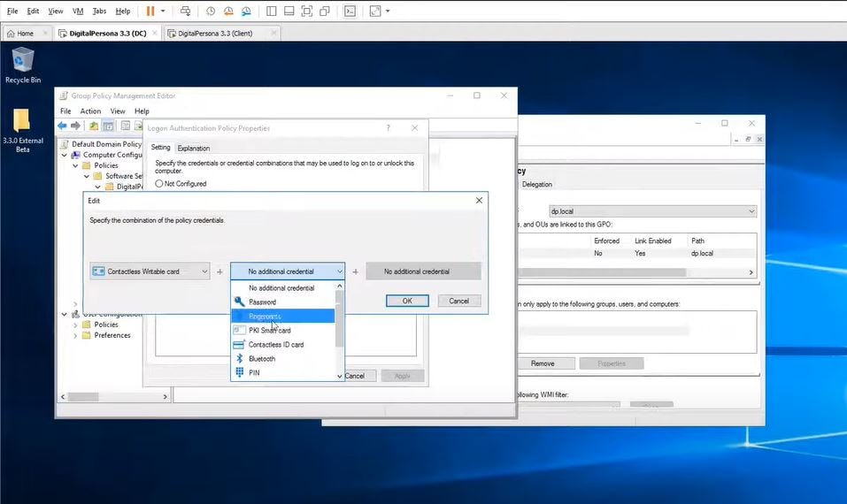Open the dp.local domain dropdown
The height and width of the screenshot is (504, 847).
click(652, 211)
